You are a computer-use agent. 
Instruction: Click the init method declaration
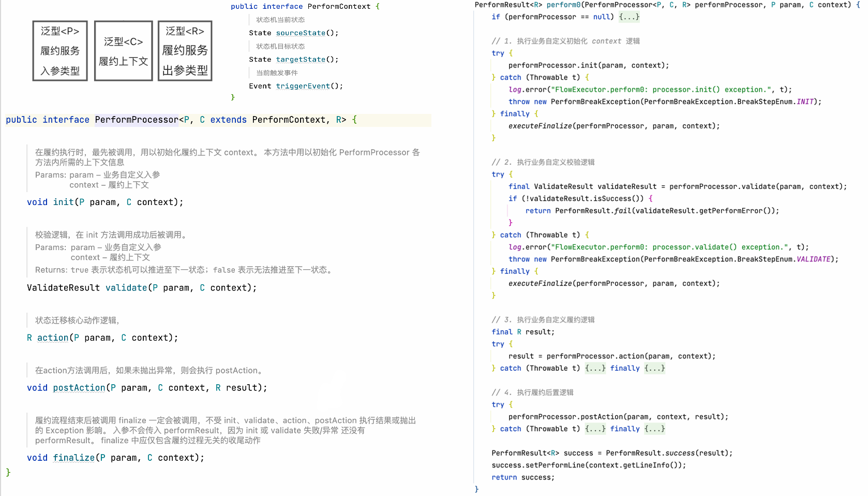click(x=105, y=202)
